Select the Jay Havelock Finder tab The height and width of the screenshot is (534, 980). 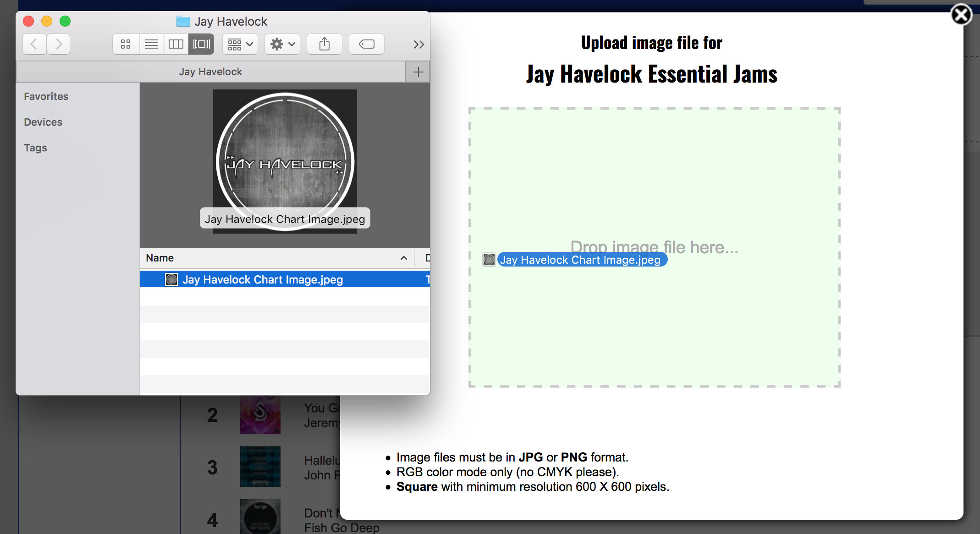click(x=210, y=72)
